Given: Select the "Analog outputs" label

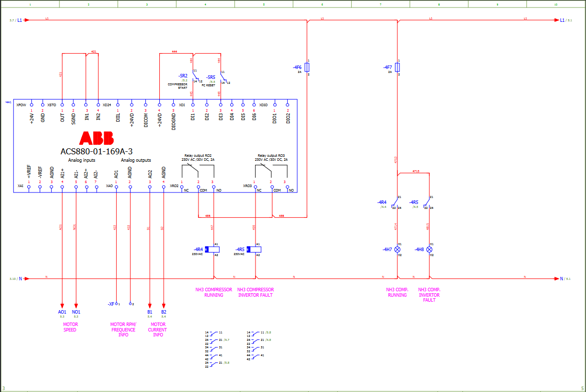Looking at the screenshot, I should 135,160.
